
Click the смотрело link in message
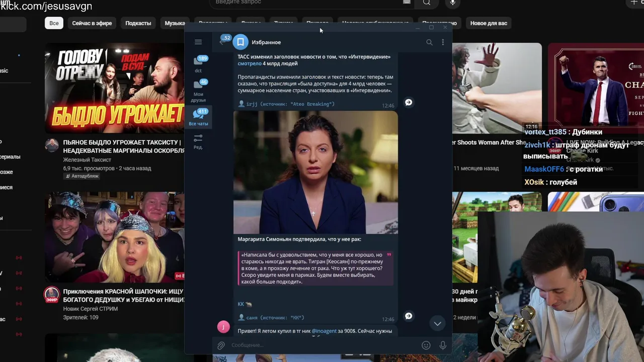click(250, 63)
